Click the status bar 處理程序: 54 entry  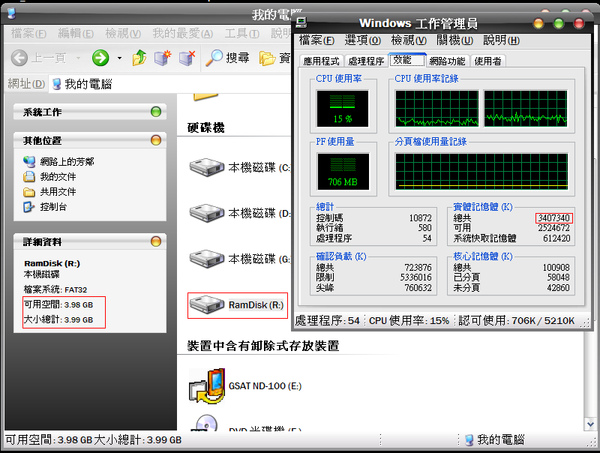point(328,321)
